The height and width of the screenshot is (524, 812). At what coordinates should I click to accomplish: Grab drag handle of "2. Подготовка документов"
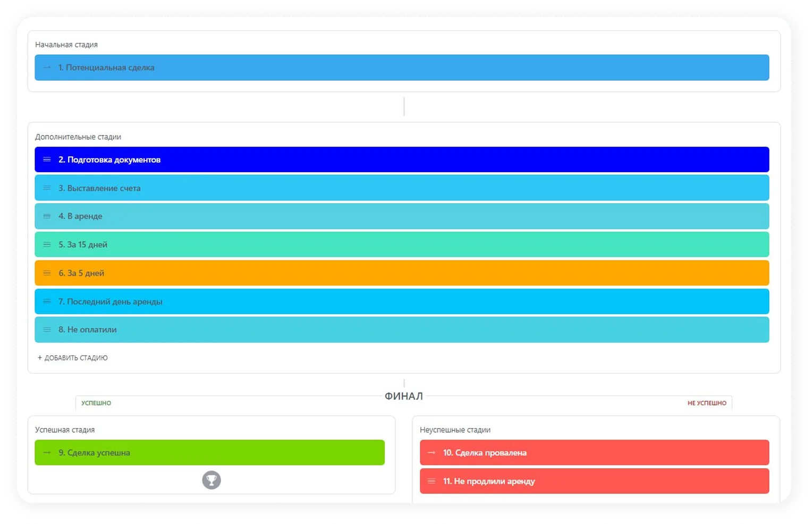(x=47, y=159)
